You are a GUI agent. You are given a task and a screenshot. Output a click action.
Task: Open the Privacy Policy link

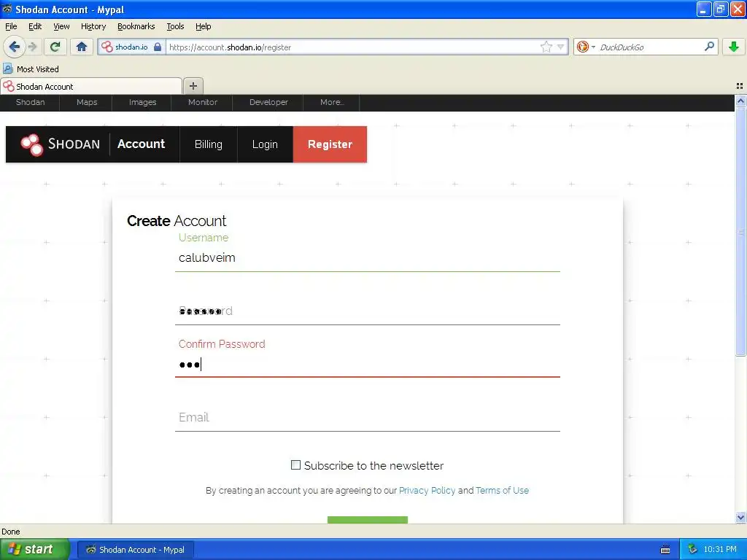click(427, 490)
